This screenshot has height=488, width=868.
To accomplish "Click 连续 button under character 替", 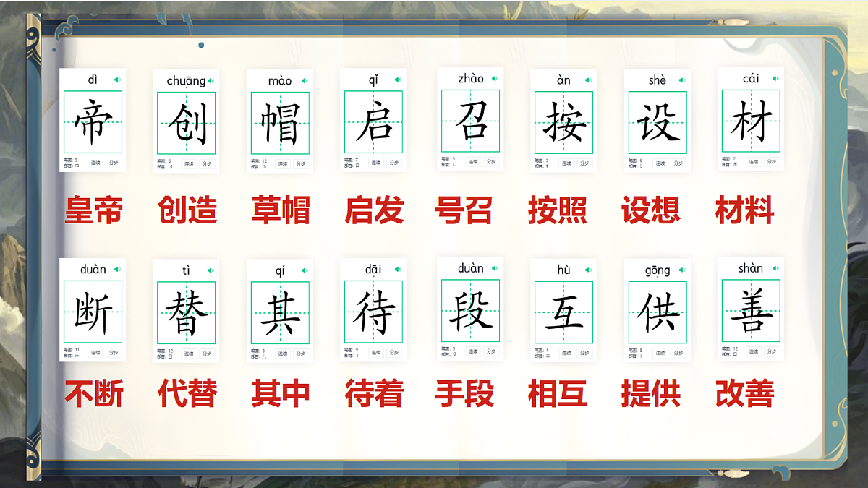I will (x=189, y=354).
